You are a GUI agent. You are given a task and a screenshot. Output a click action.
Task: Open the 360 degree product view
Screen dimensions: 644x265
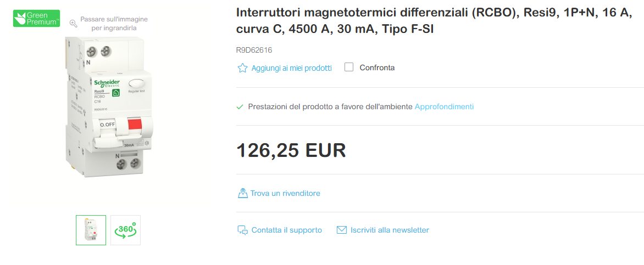pos(125,230)
